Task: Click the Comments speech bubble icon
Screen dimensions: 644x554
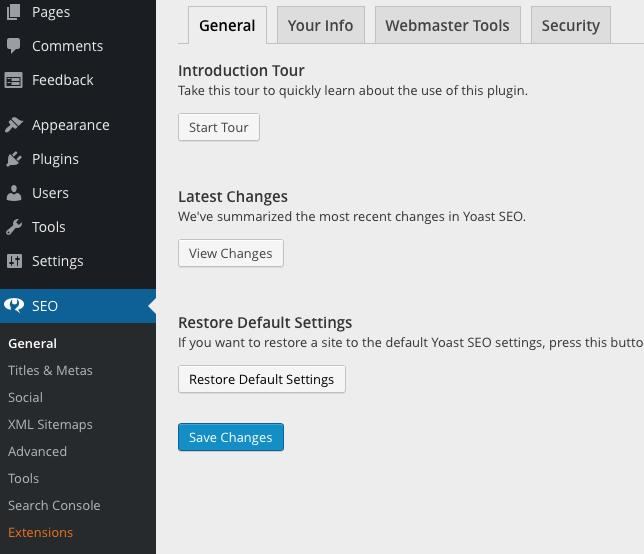Action: coord(14,46)
